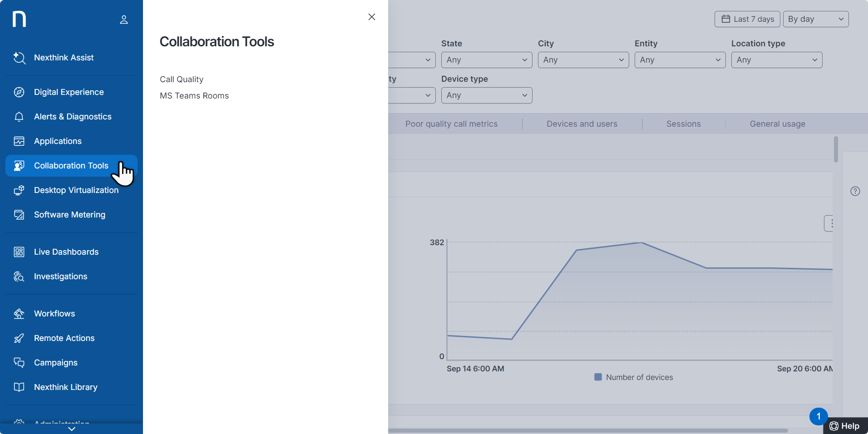
Task: Open the By day granularity dropdown
Action: click(x=815, y=19)
